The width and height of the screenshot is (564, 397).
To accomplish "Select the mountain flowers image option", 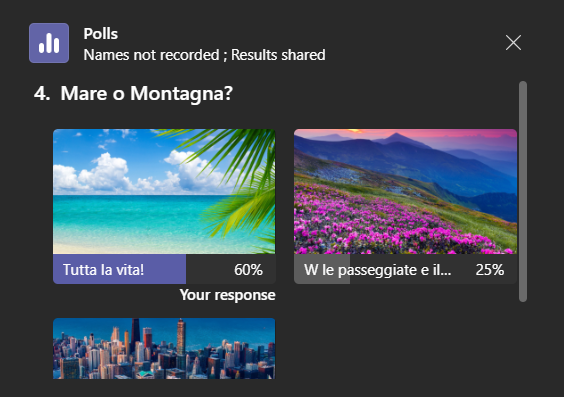I will [405, 191].
